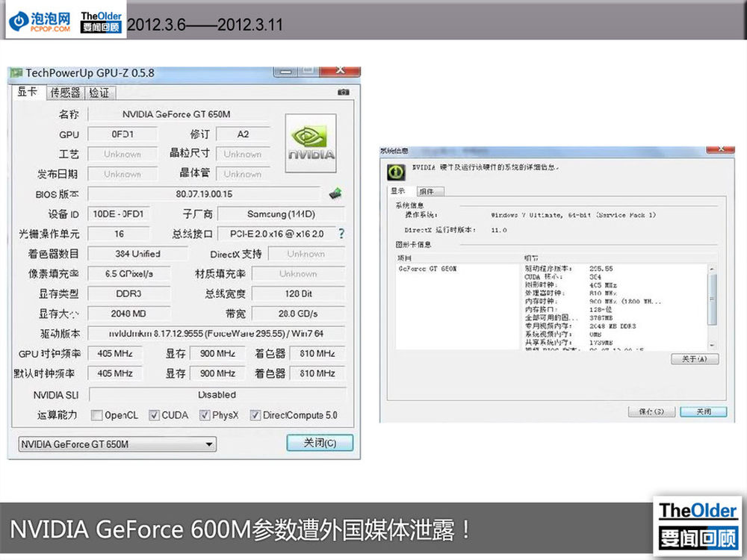This screenshot has height=560, width=747.
Task: Click the 显存大小 field showing 2048 MB
Action: click(x=129, y=314)
